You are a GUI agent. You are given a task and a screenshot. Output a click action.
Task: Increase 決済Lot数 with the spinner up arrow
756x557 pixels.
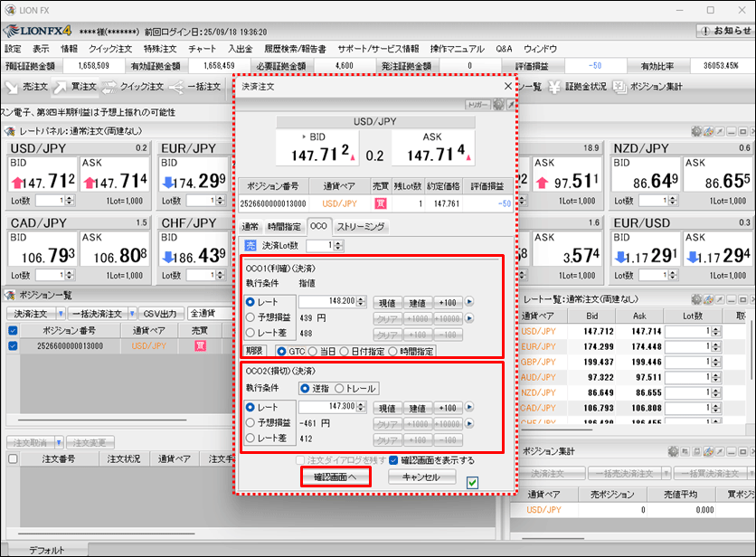pos(340,242)
